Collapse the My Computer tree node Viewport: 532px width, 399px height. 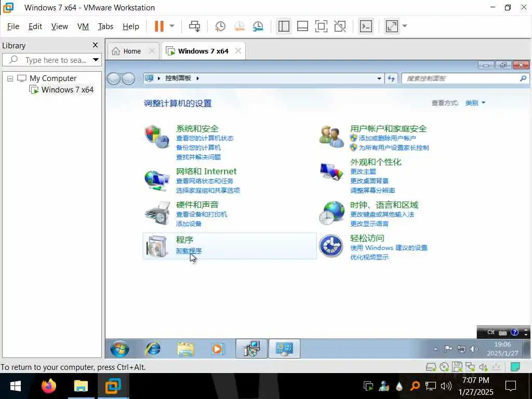[10, 79]
